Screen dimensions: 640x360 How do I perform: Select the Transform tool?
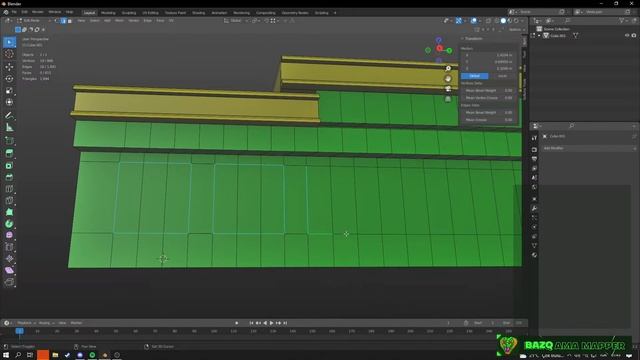[x=9, y=102]
